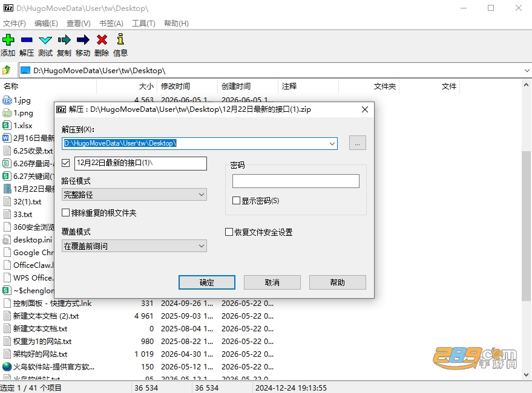Sort by 大小 column header
This screenshot has height=393, width=532.
coord(127,86)
